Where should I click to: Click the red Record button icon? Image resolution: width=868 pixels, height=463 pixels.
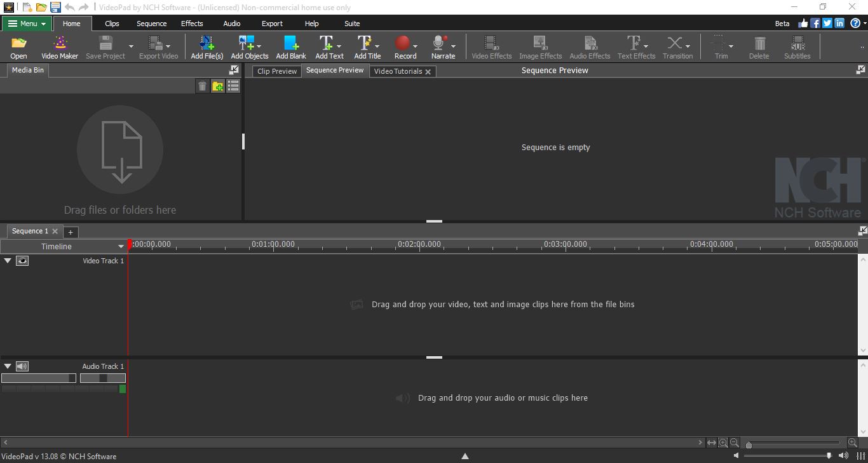(x=402, y=43)
